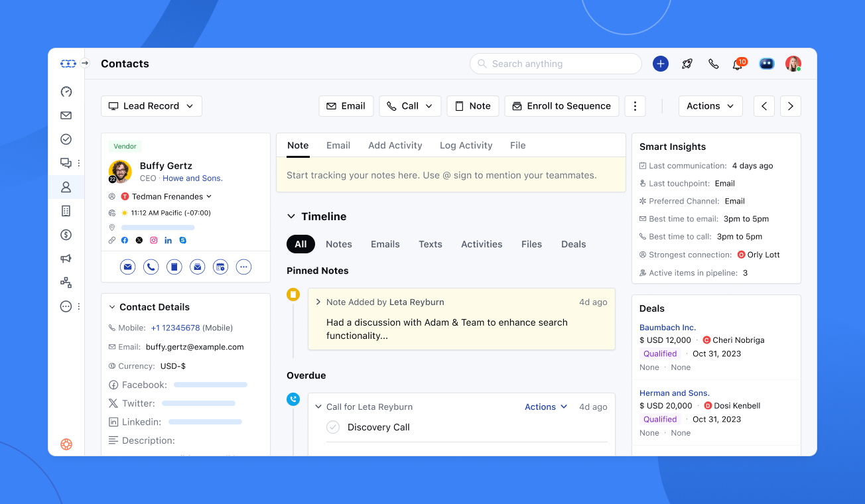Screen dimensions: 865x504
Task: Select the Companies icon in the left sidebar
Action: coord(66,210)
